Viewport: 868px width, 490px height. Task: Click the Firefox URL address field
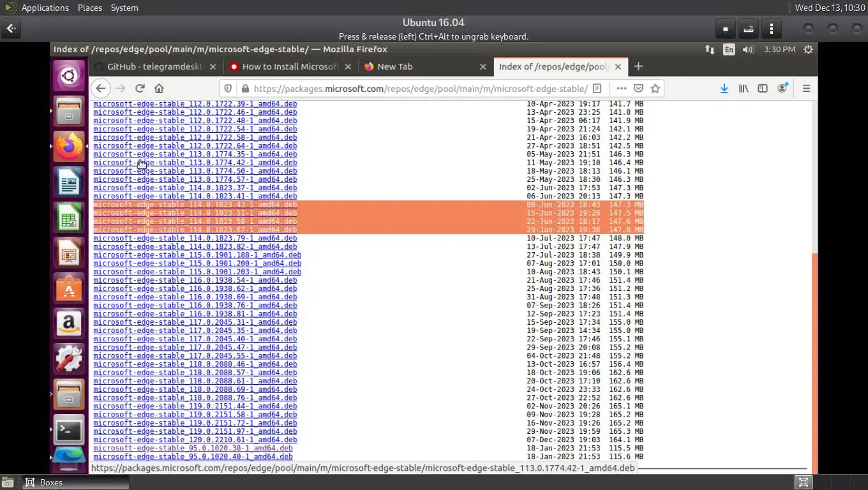pos(420,89)
